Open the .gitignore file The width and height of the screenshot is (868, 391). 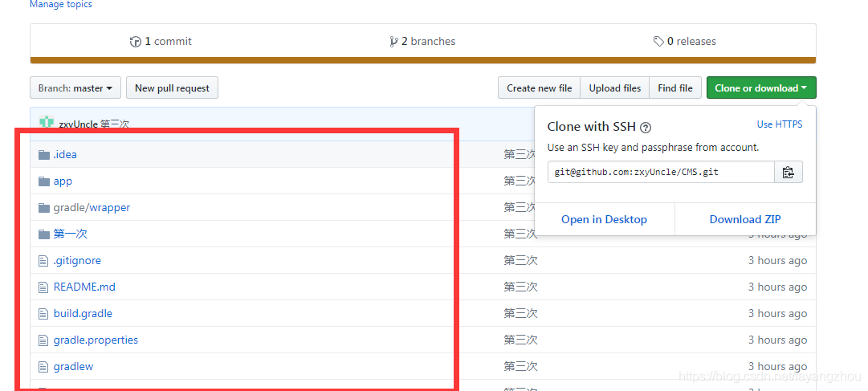coord(78,261)
